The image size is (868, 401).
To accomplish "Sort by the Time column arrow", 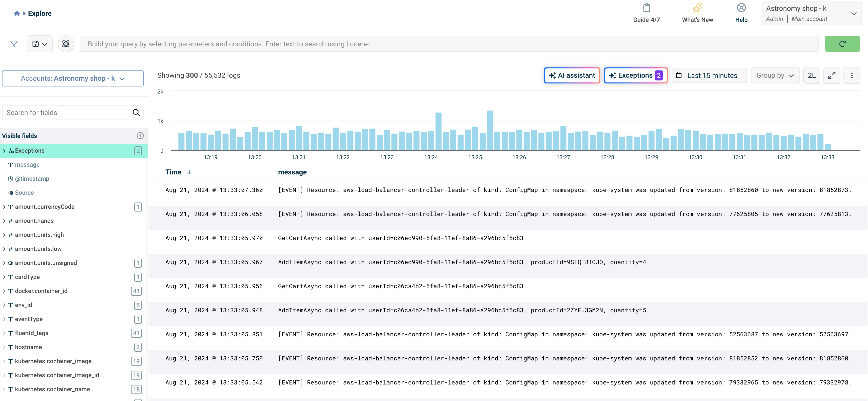I will [189, 172].
